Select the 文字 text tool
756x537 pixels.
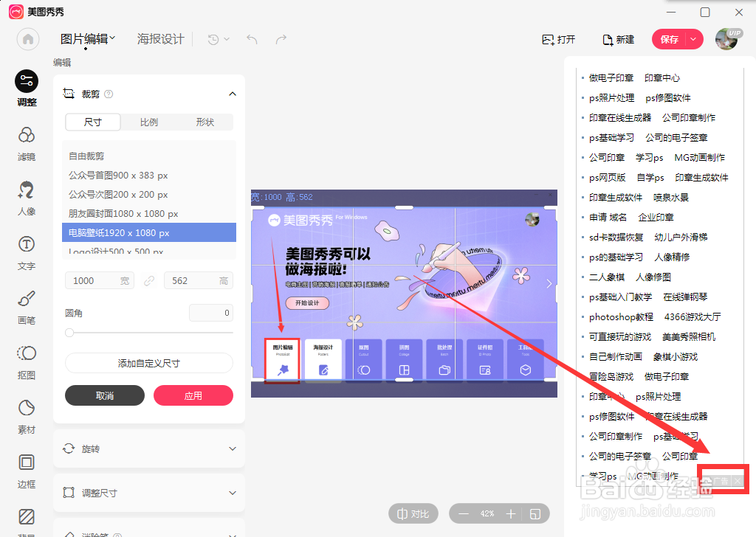click(x=27, y=253)
